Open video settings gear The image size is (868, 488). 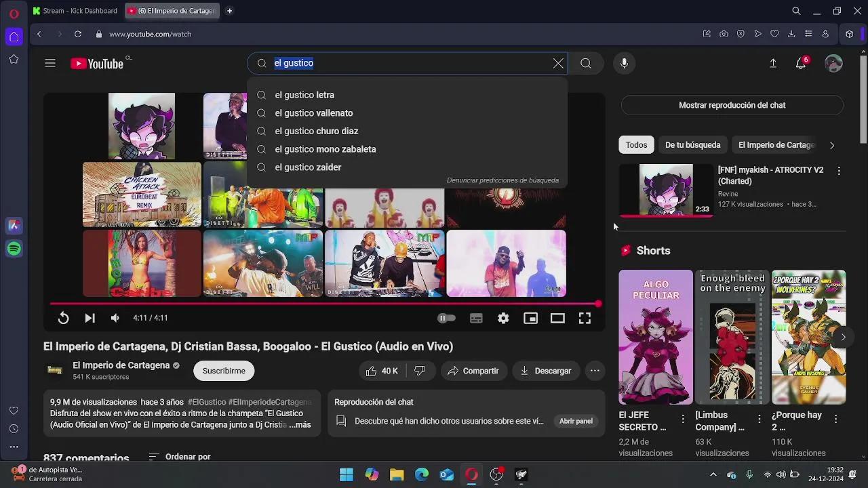[503, 318]
